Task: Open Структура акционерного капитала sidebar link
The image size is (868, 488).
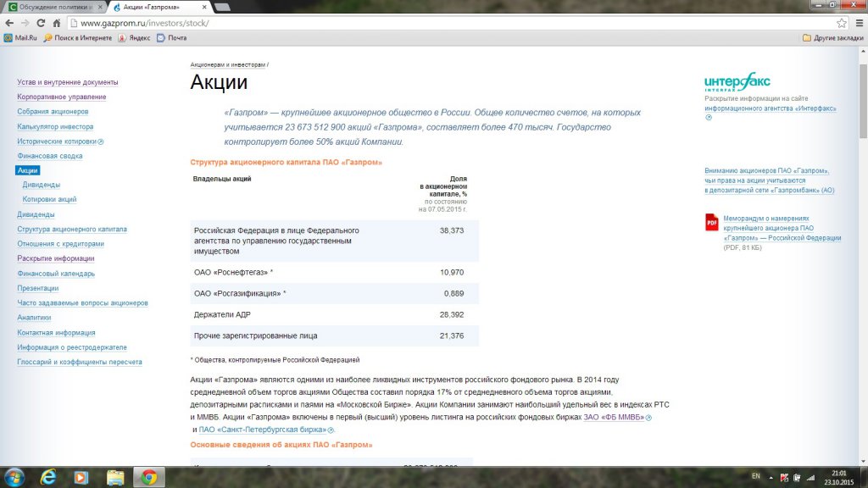Action: (72, 229)
